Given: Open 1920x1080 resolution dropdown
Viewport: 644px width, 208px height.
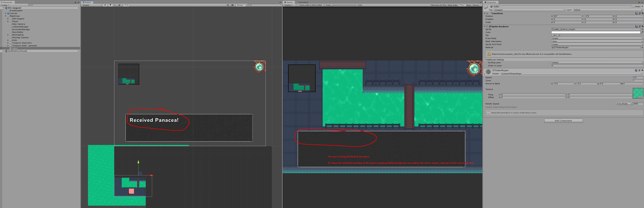Looking at the screenshot, I should point(311,5).
